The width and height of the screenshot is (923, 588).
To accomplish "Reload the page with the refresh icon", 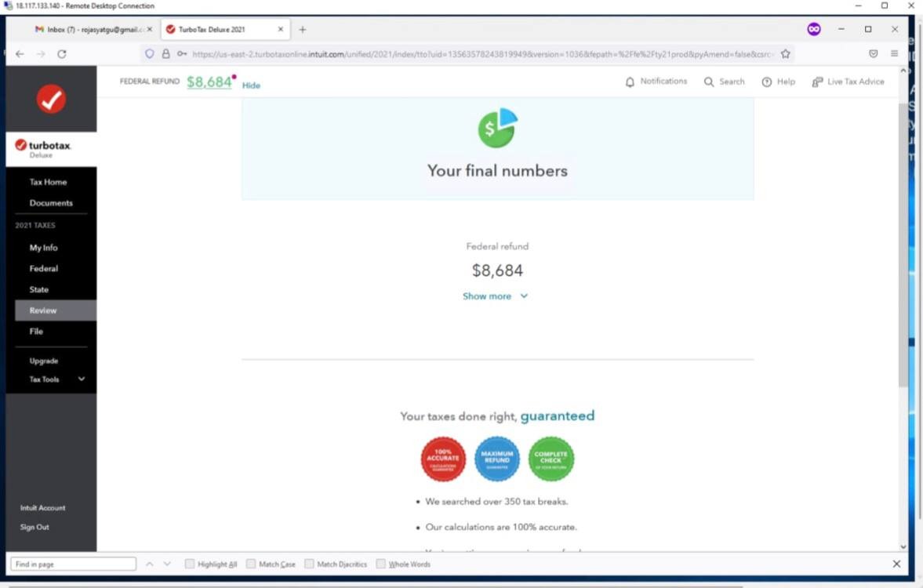I will 62,53.
